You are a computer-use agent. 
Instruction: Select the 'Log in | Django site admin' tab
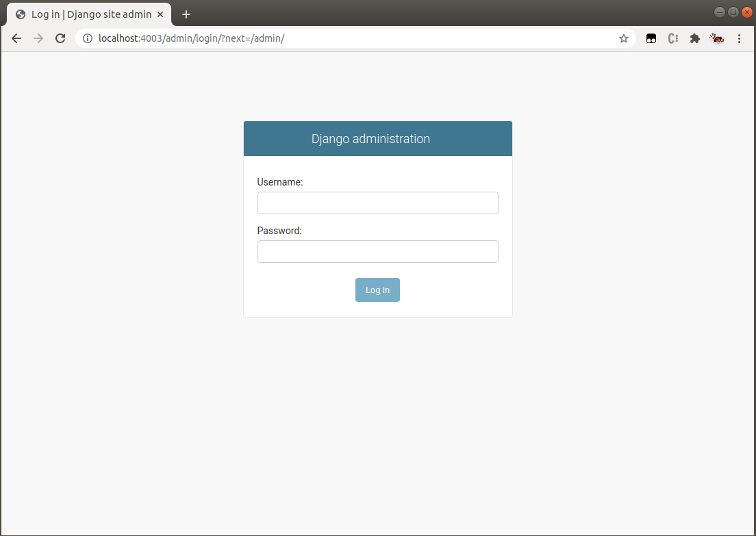click(89, 14)
